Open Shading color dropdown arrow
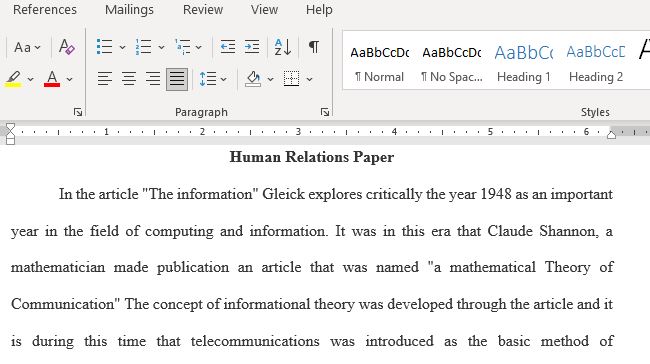650x364 pixels. click(x=271, y=79)
